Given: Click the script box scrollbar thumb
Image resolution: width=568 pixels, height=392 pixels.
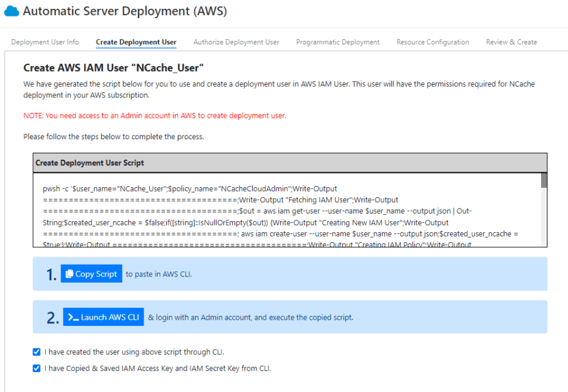Looking at the screenshot, I should click(x=544, y=181).
